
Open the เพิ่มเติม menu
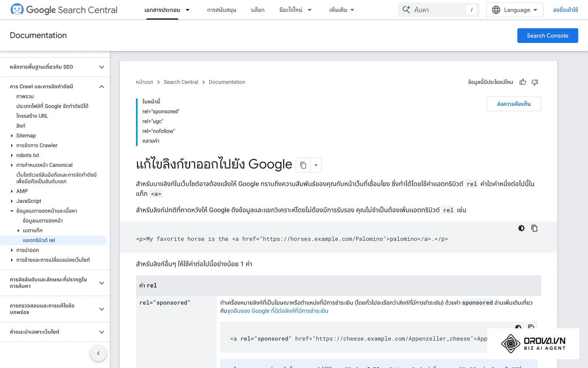[341, 10]
